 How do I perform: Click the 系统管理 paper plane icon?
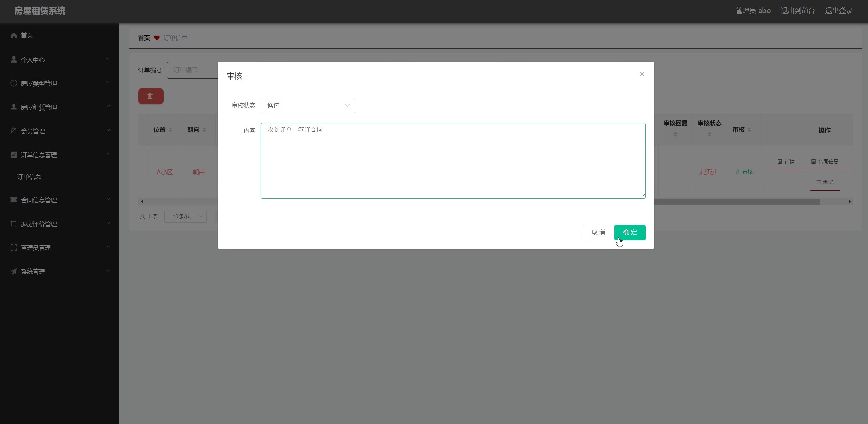click(x=14, y=272)
